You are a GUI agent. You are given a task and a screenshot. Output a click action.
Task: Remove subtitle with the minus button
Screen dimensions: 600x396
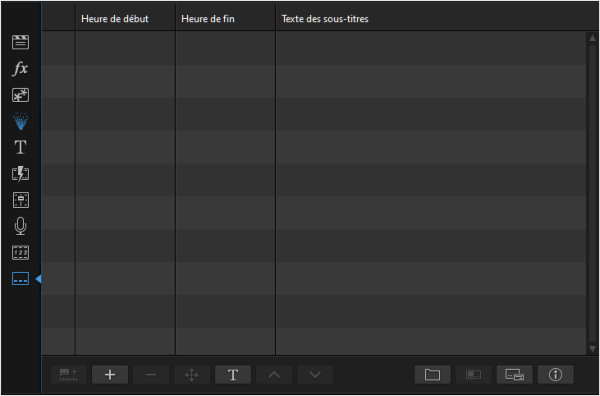151,375
